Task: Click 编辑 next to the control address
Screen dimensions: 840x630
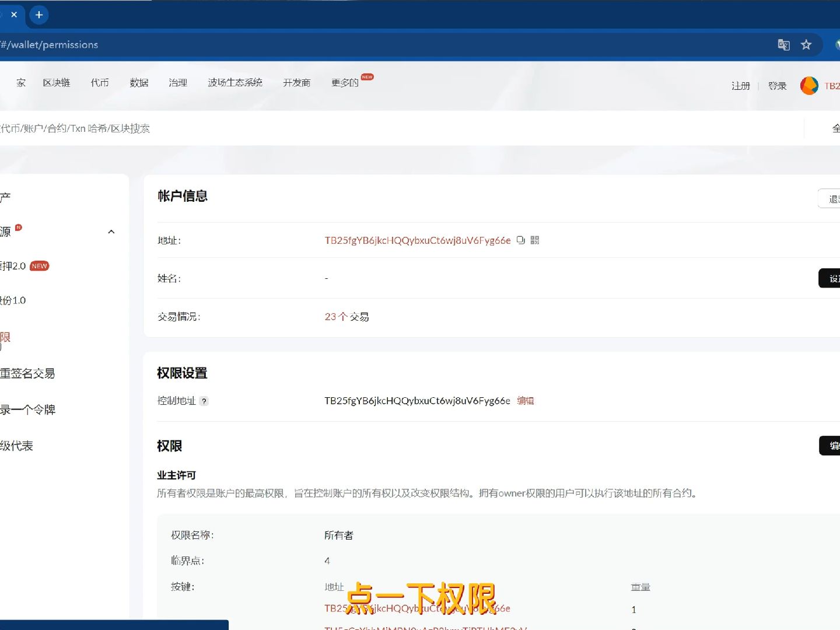Action: click(x=526, y=401)
